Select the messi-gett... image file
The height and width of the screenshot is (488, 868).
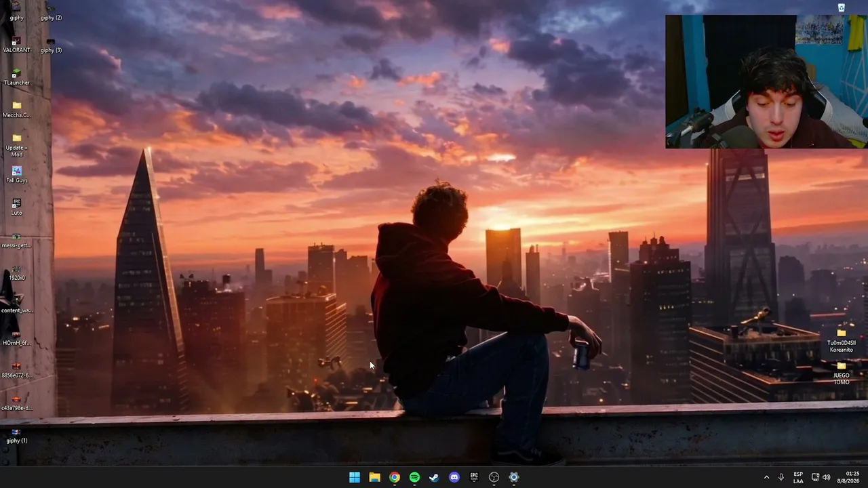pyautogui.click(x=16, y=240)
